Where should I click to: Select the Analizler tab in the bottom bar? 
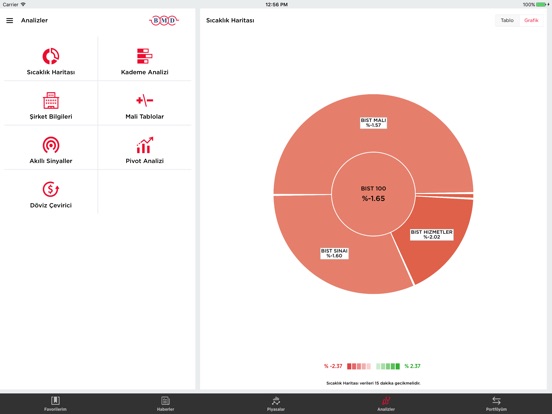(386, 403)
